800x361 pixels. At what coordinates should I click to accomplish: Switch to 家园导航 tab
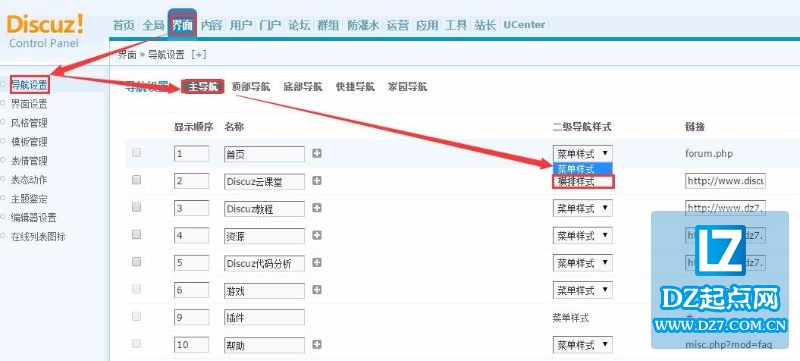pos(407,87)
